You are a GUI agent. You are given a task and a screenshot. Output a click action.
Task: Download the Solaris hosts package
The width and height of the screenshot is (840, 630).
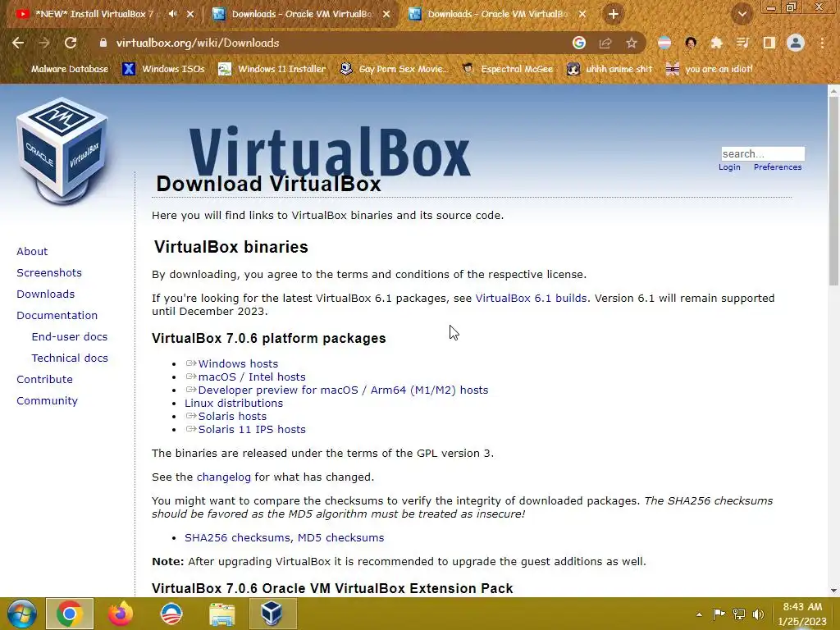pos(232,416)
